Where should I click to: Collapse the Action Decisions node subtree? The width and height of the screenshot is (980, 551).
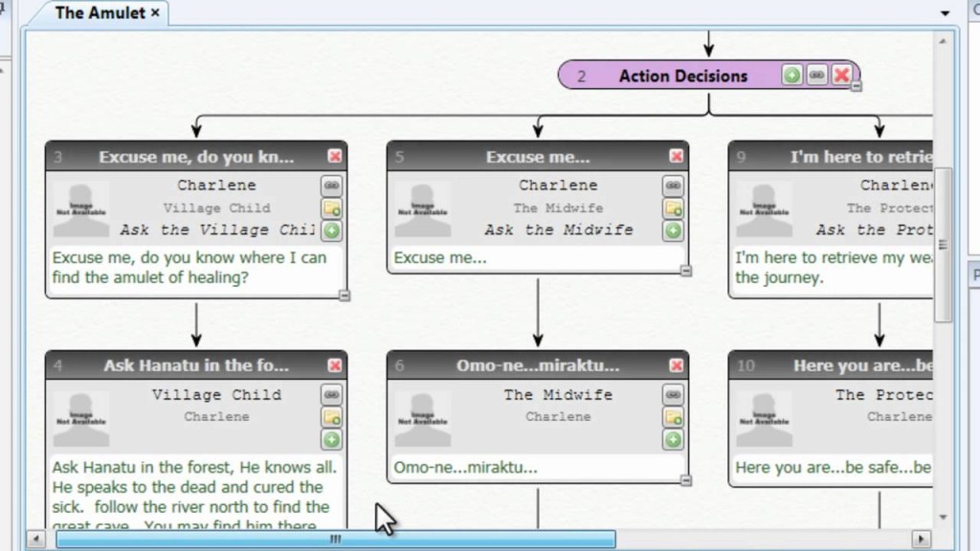coord(857,89)
